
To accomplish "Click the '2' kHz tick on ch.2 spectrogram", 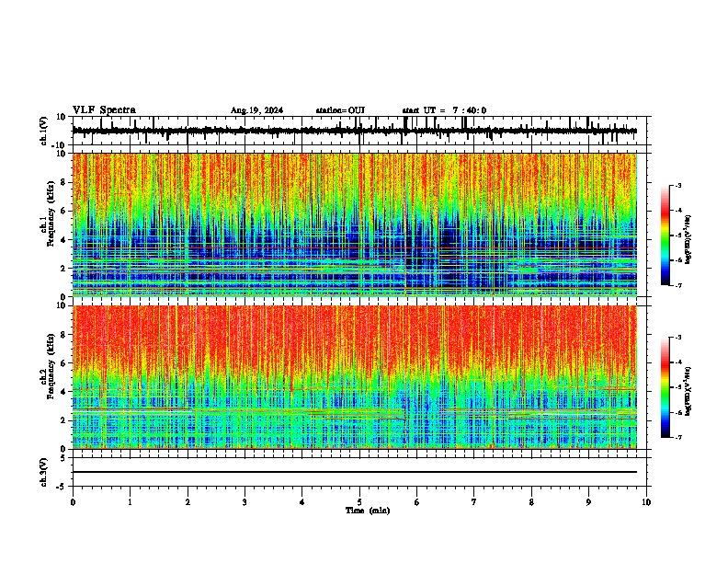I will tap(64, 420).
